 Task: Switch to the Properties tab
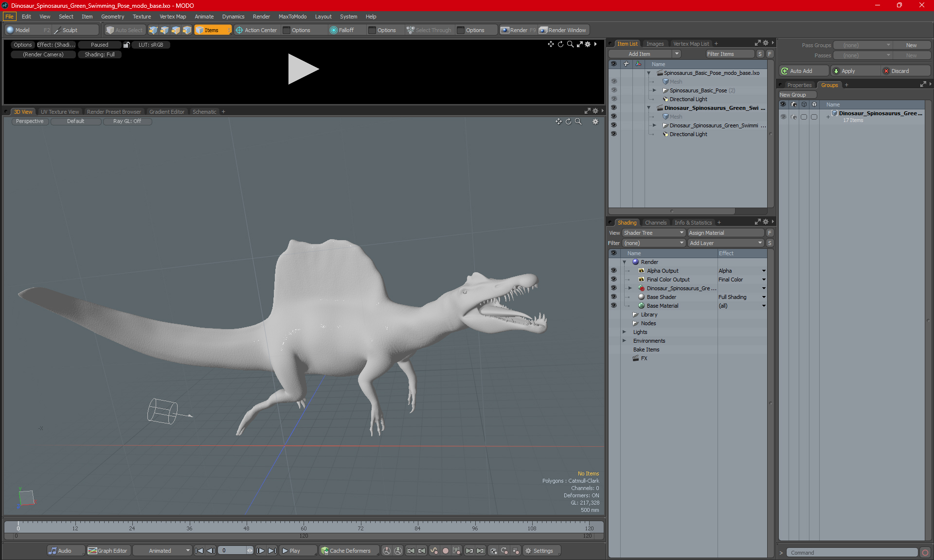(x=799, y=85)
